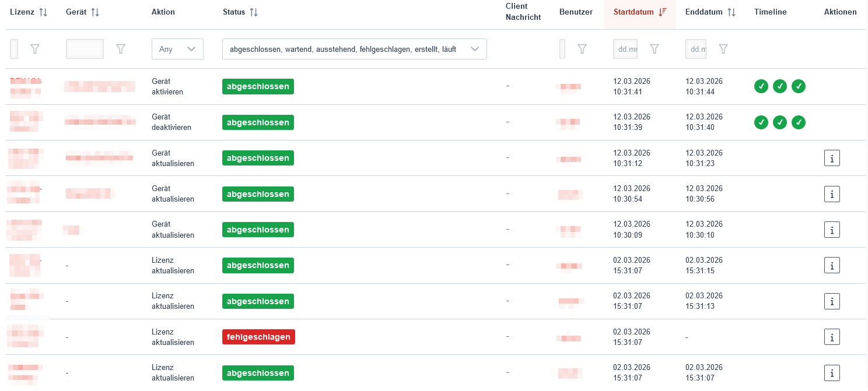
Task: Focus the Enddatum date input field
Action: [x=696, y=50]
